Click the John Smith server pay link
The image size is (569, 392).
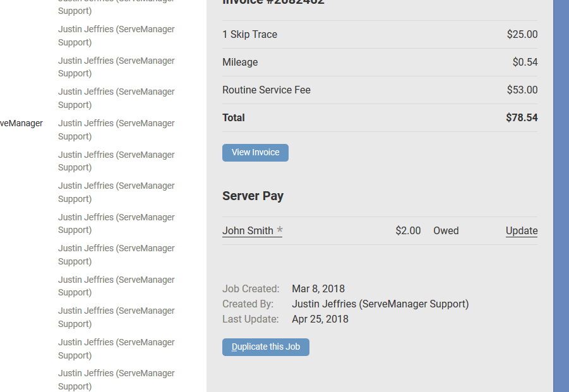pos(248,230)
